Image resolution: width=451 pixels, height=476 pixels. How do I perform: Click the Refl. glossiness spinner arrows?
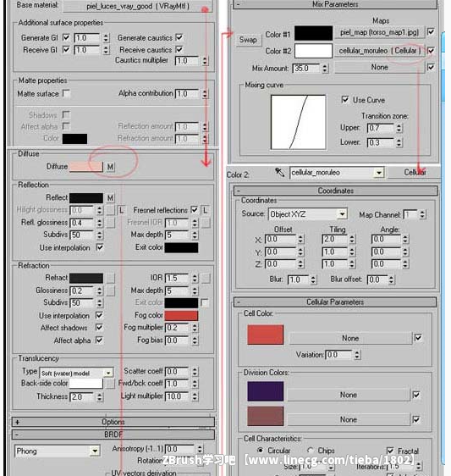(100, 223)
